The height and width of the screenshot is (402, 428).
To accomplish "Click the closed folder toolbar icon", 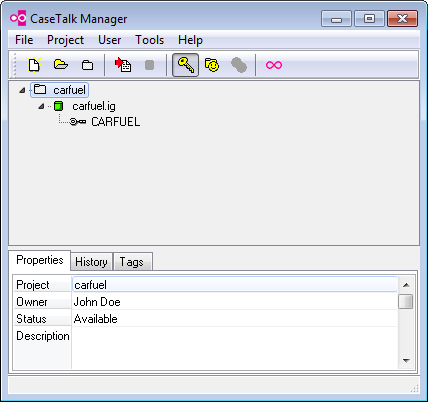I will (x=88, y=65).
